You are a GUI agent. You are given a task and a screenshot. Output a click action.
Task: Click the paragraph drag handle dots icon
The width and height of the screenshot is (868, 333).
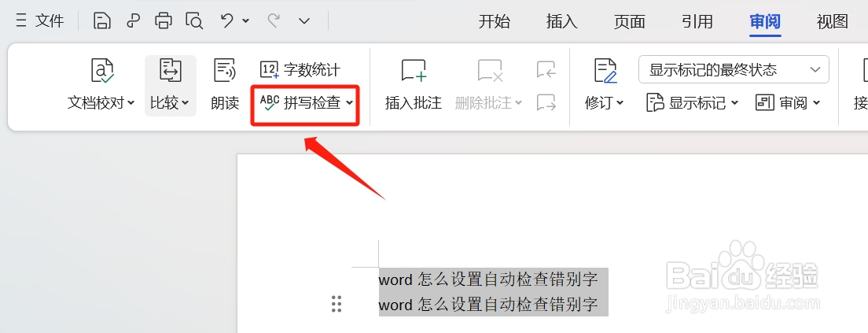tap(336, 304)
